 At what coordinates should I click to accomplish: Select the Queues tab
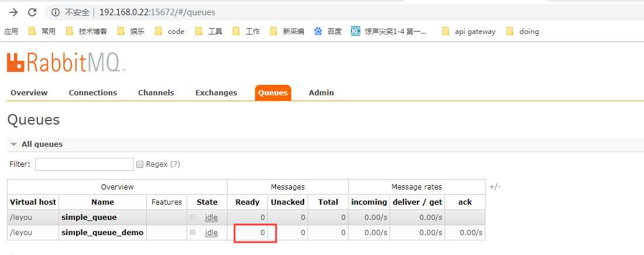(273, 93)
